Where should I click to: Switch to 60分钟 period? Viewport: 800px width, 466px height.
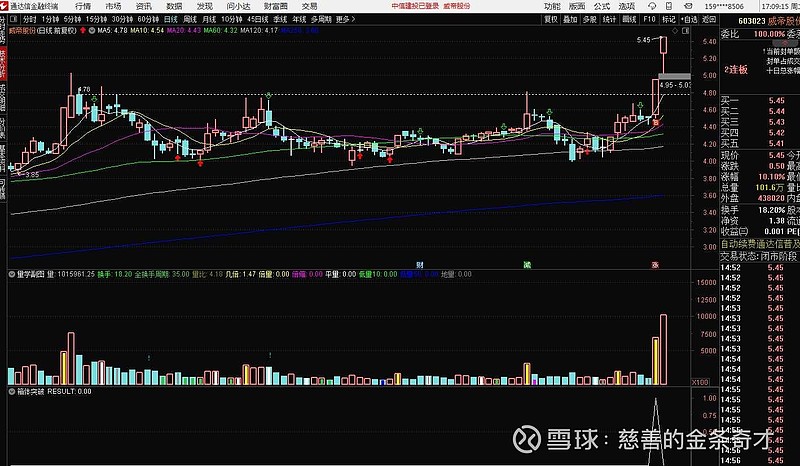(x=148, y=19)
